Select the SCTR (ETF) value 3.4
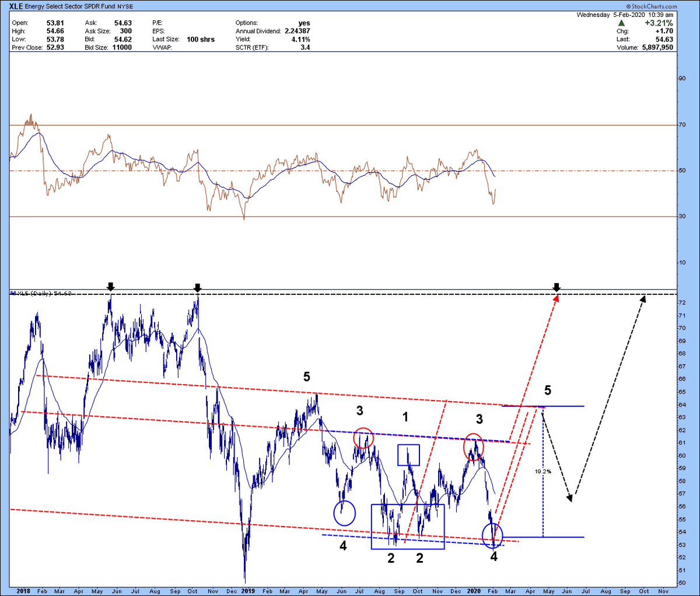700x596 pixels. click(305, 47)
